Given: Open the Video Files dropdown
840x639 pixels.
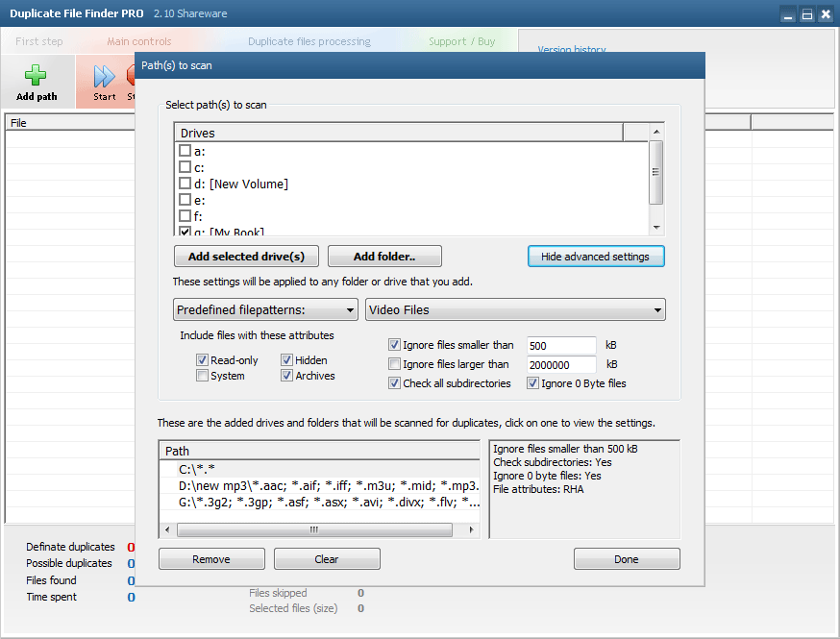Looking at the screenshot, I should (515, 309).
